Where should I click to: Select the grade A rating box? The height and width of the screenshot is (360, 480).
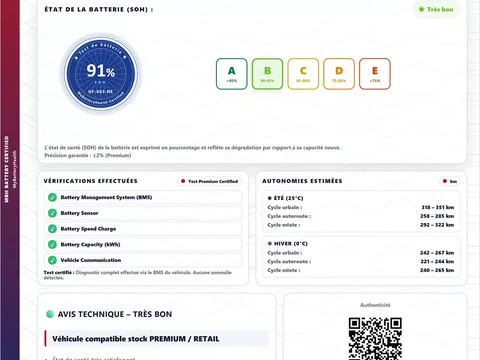tap(232, 74)
